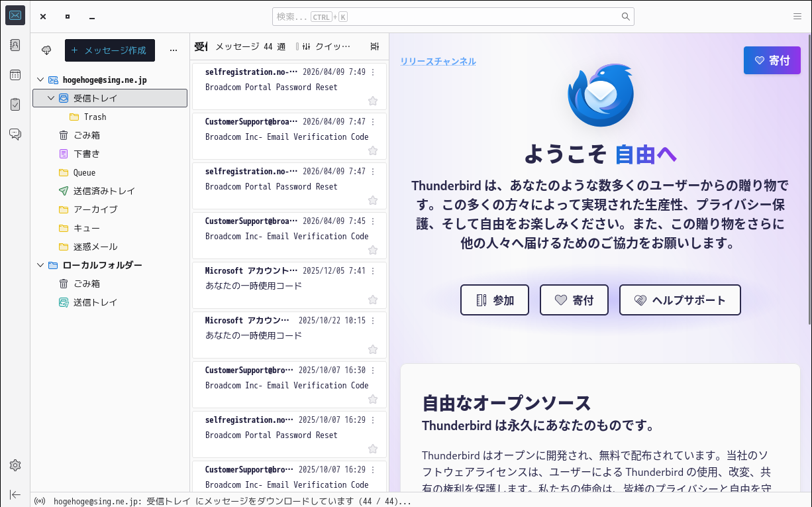Star the 2026/04/09 7:47 Email Verification Code message

(373, 150)
